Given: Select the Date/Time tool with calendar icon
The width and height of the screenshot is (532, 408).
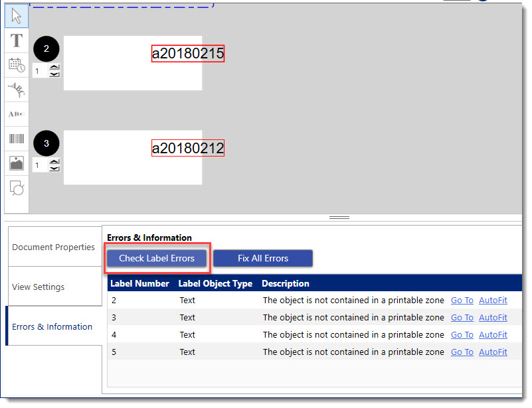Looking at the screenshot, I should tap(17, 65).
